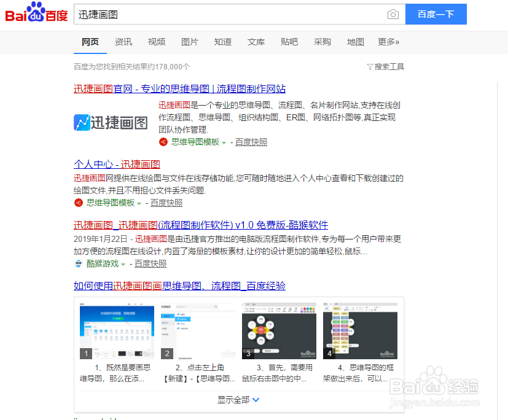Click the thumbnail labeled 1 in image results

pos(117,330)
